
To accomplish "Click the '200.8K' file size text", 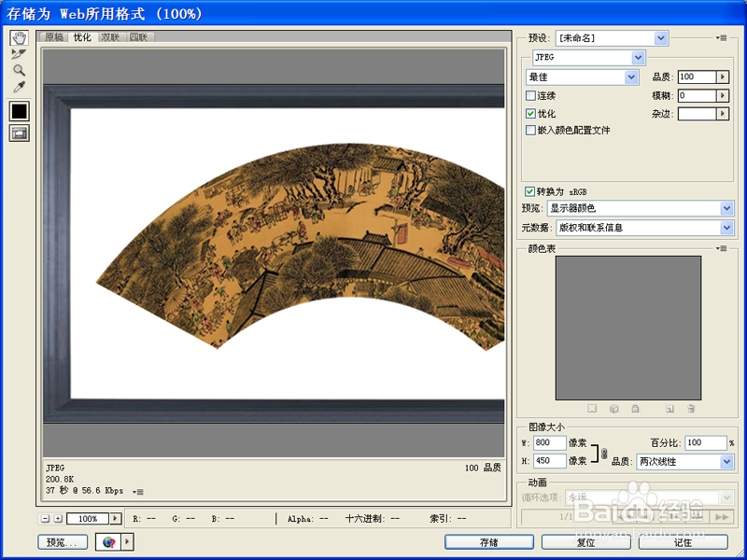I will click(x=60, y=479).
